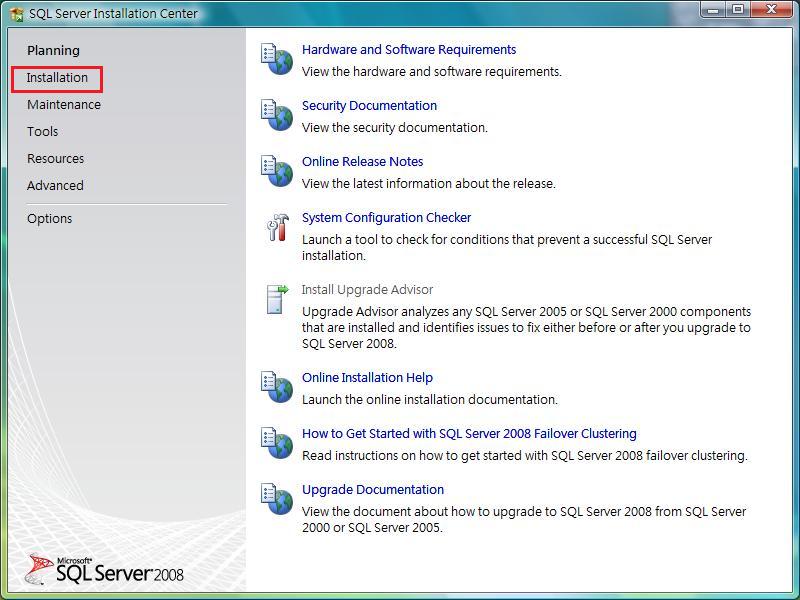Click 'View the hardware and software requirements.' text
The width and height of the screenshot is (800, 600).
click(432, 72)
